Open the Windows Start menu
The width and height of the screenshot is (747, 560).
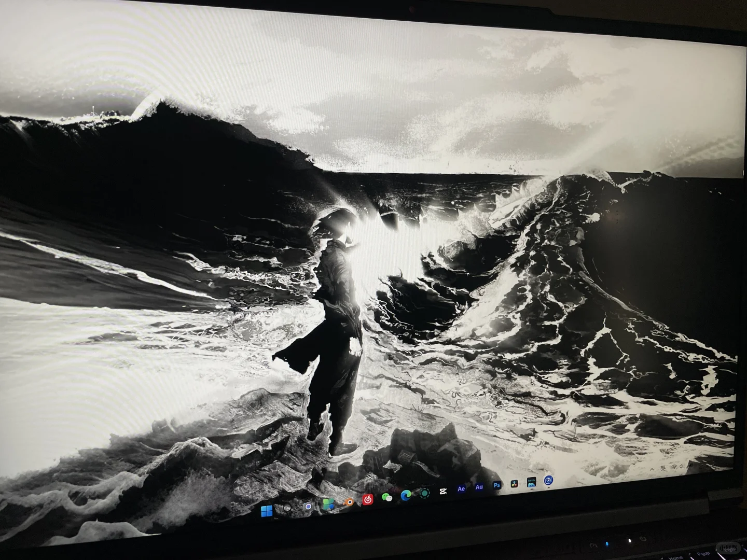(x=267, y=511)
